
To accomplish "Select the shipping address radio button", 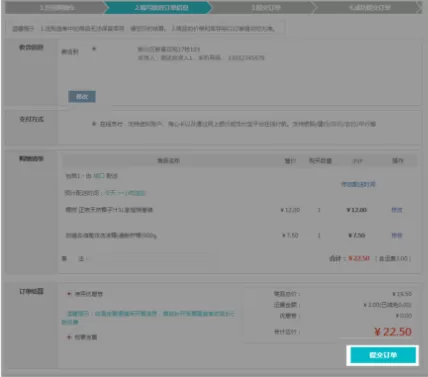I will pos(94,49).
